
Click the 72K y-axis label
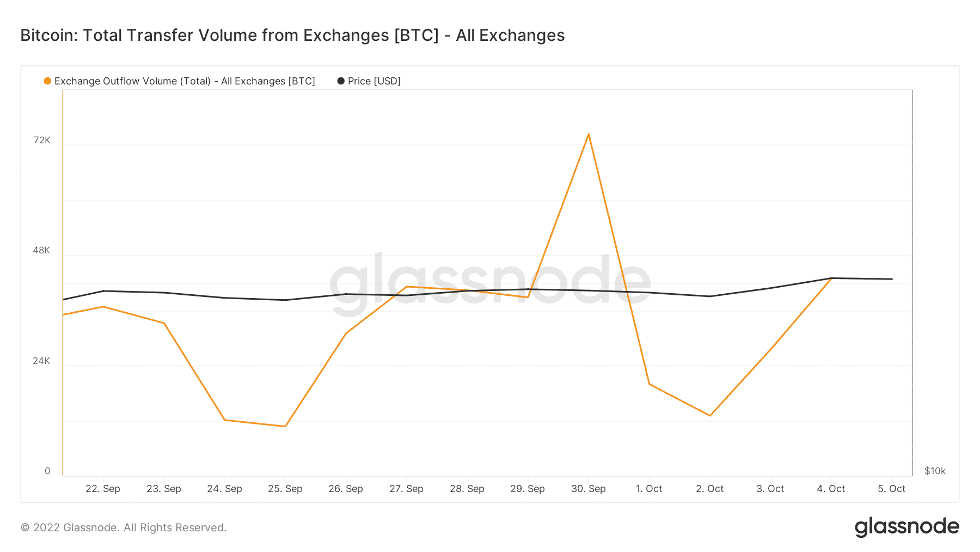coord(42,141)
